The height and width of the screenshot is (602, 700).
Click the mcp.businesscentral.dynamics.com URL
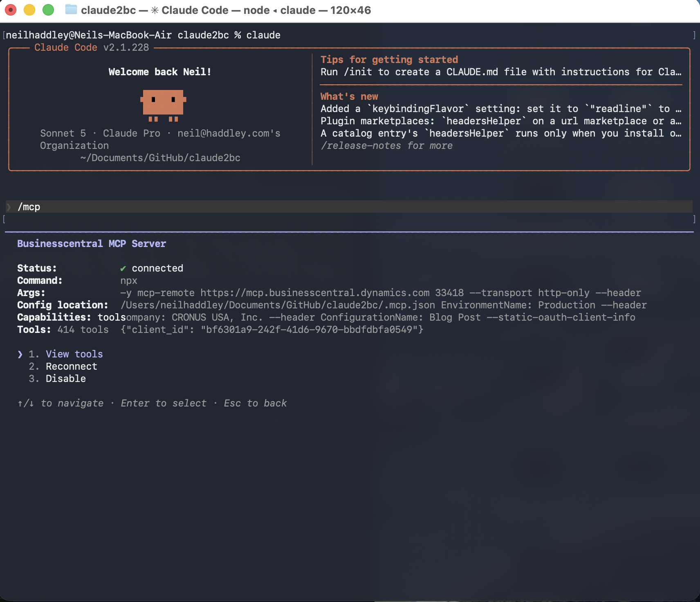(x=315, y=293)
